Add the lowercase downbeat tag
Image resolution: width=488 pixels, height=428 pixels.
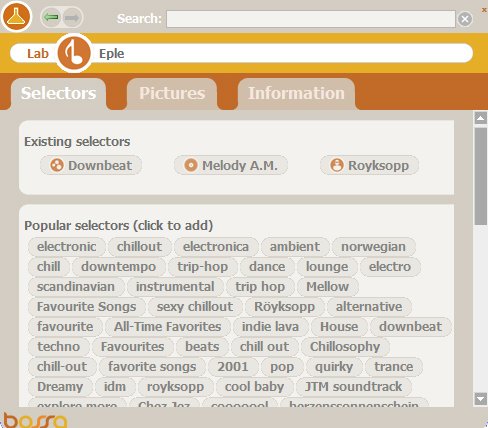pyautogui.click(x=411, y=327)
